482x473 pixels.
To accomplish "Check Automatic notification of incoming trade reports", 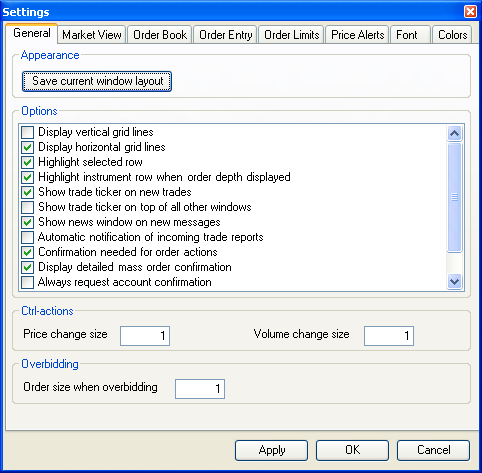I will click(27, 237).
